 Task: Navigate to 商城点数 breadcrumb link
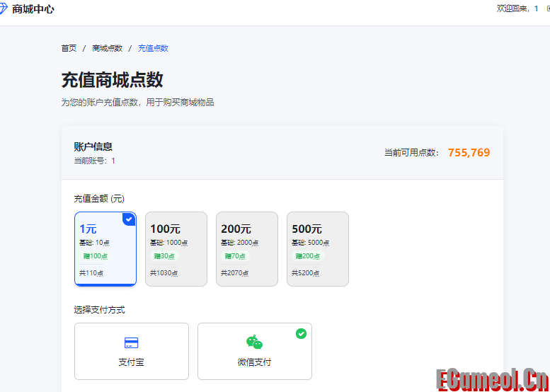click(107, 48)
